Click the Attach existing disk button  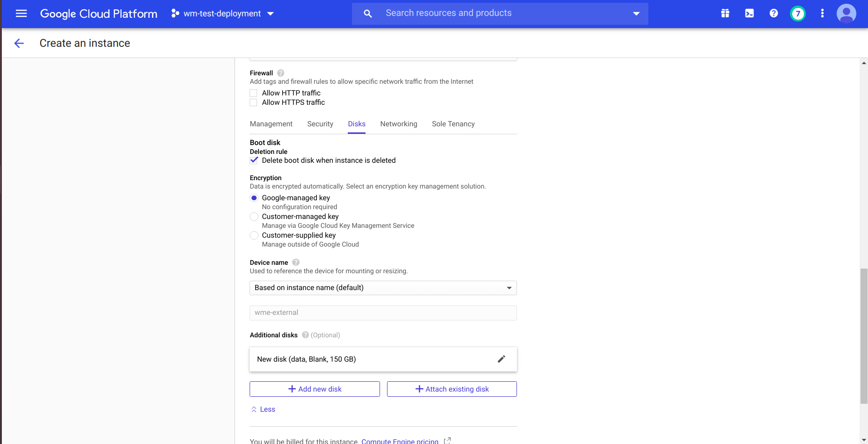click(452, 389)
